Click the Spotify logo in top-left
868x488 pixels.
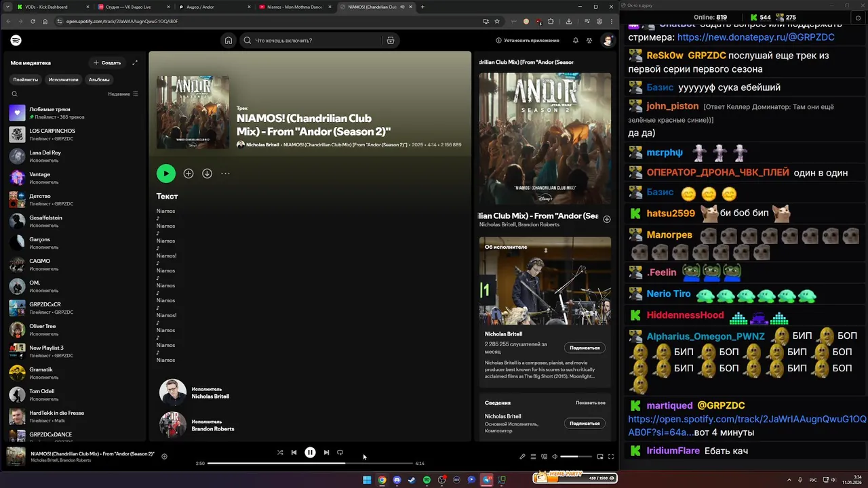pos(16,41)
